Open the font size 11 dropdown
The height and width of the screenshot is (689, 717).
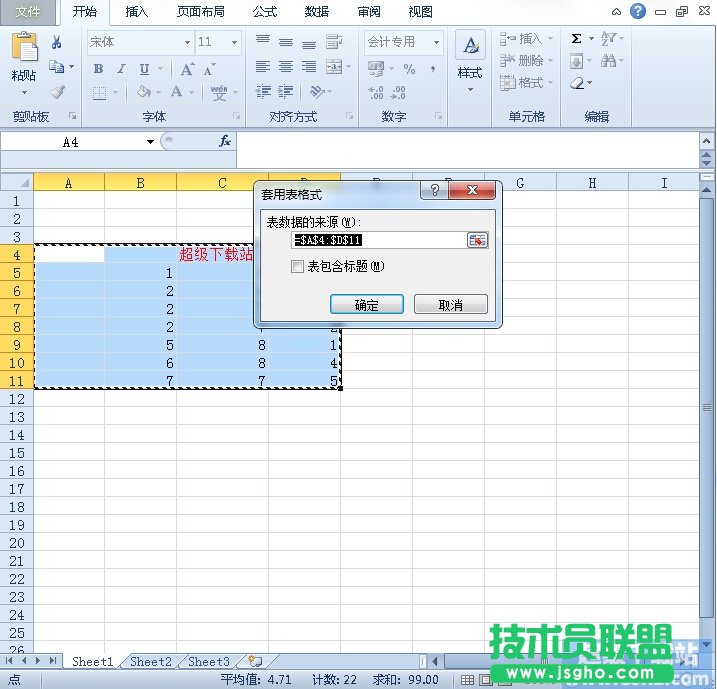(235, 42)
